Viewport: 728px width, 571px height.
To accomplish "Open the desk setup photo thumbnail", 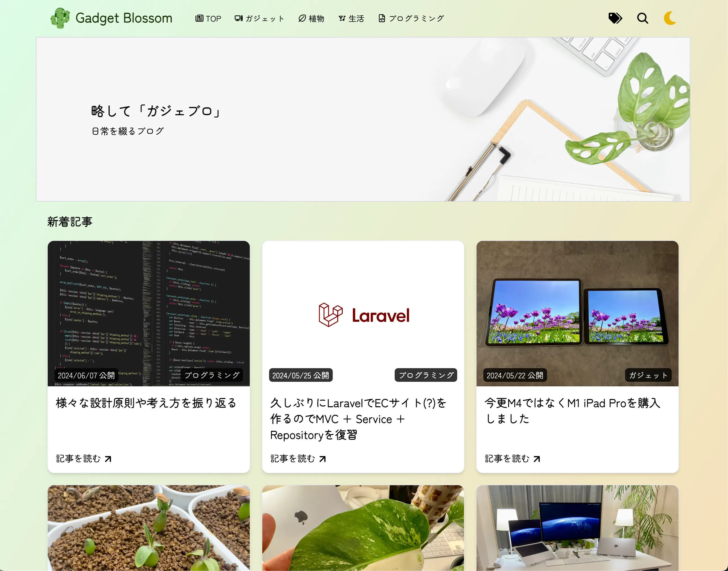I will [577, 528].
